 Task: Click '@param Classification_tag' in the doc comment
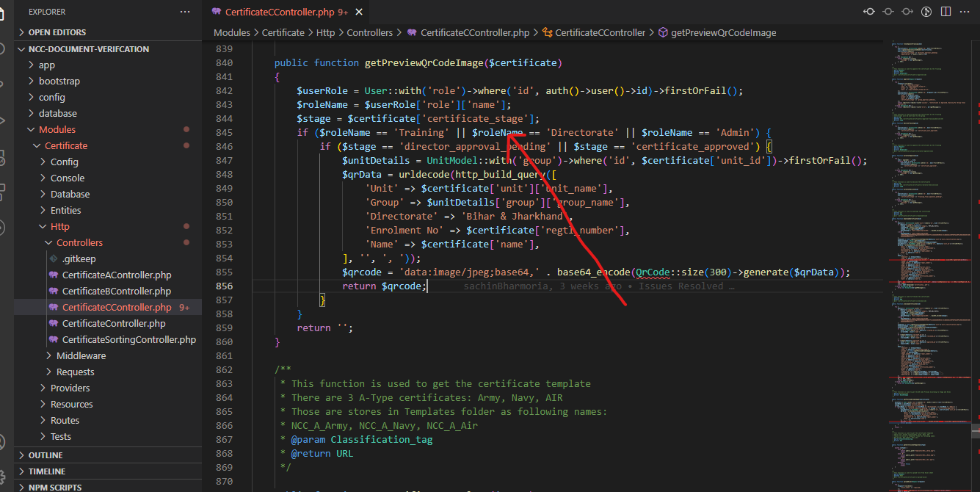point(362,440)
